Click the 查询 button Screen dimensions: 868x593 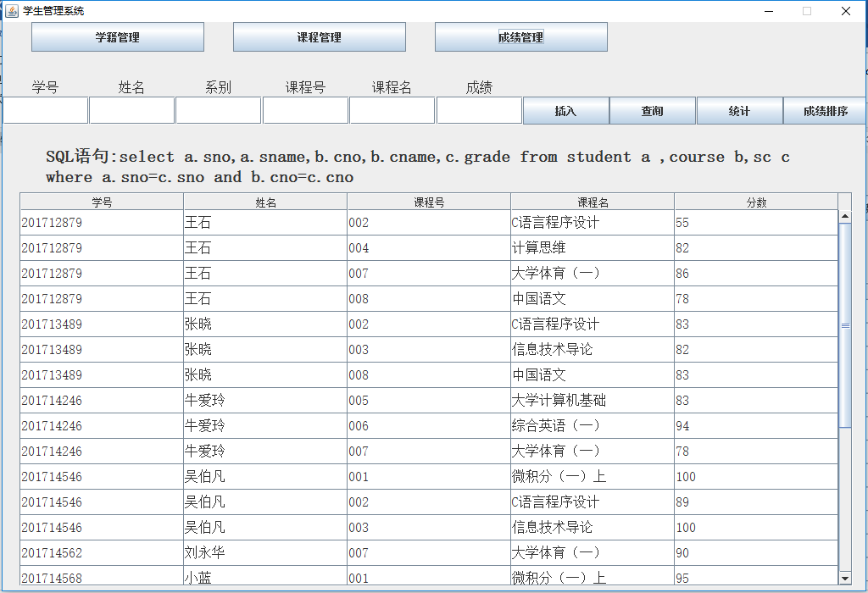click(652, 111)
